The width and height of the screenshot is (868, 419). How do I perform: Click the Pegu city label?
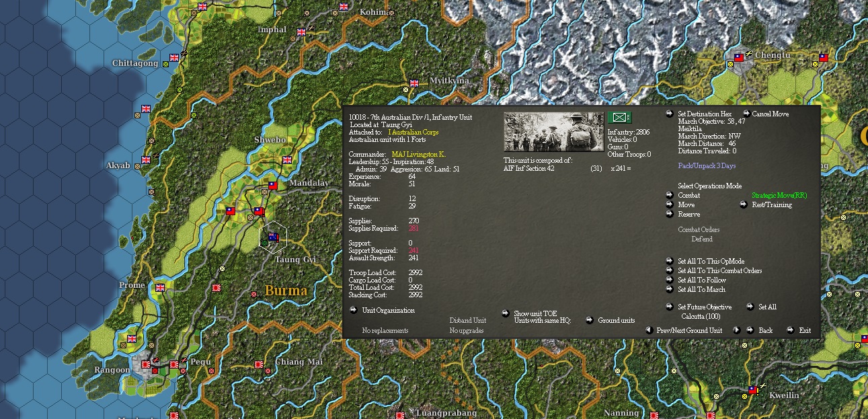200,362
